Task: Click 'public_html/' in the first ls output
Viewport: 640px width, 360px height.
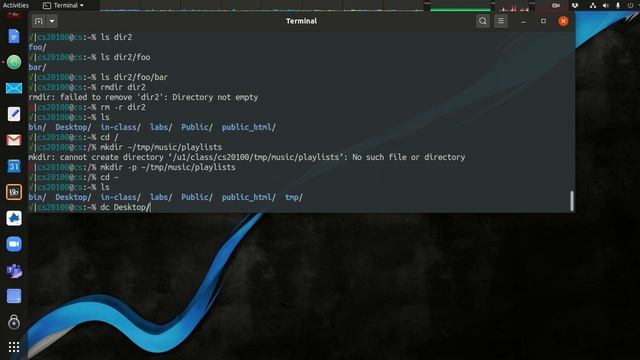Action: 249,127
